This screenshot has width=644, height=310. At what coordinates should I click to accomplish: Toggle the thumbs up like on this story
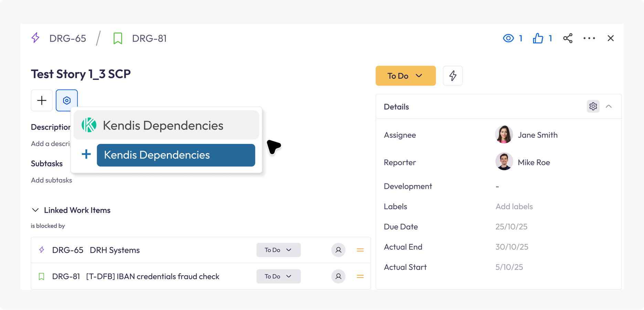[x=538, y=38]
